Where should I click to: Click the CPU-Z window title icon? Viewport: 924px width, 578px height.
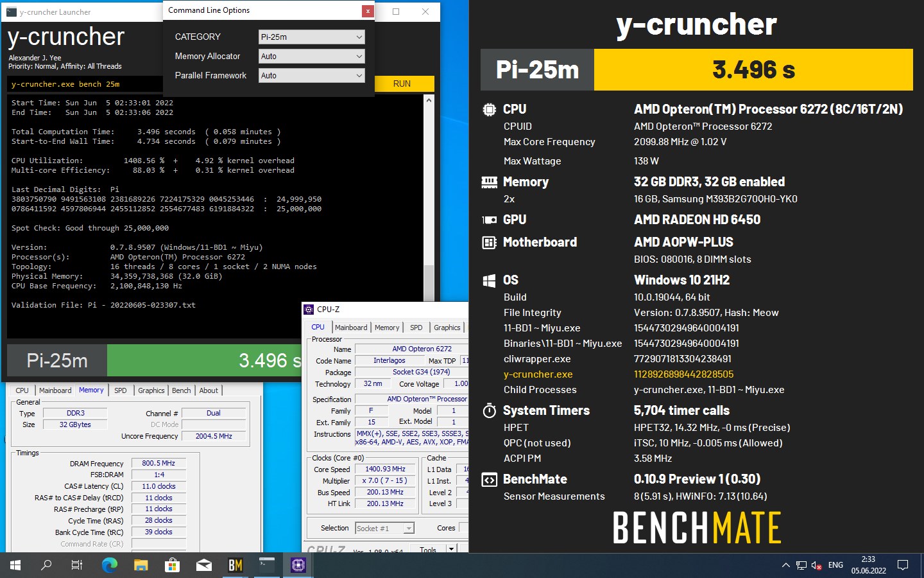pyautogui.click(x=309, y=310)
